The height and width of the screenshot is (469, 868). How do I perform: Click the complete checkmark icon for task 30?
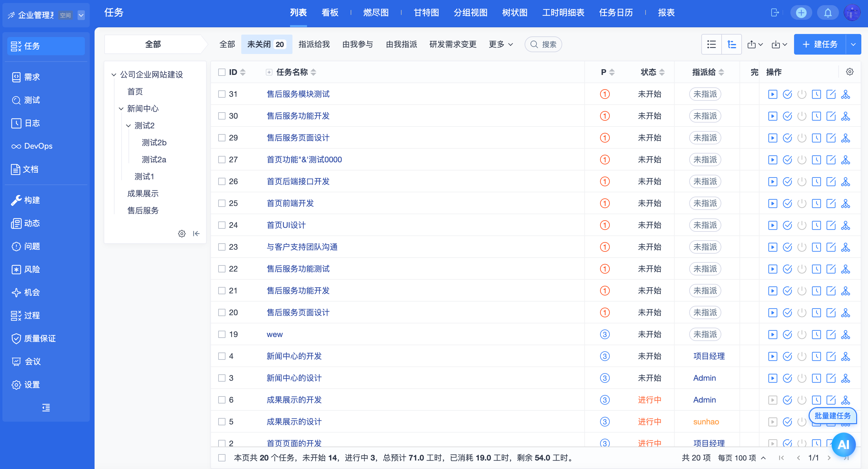[787, 116]
